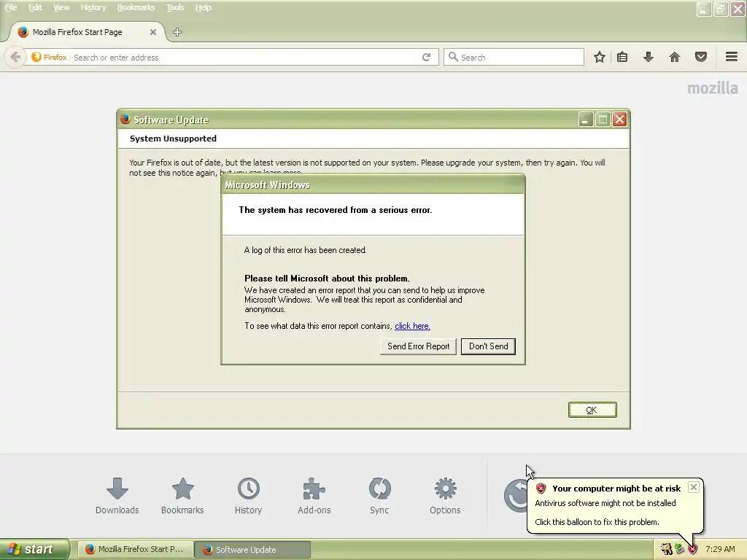Click Send Error Report button
This screenshot has height=560, width=747.
click(418, 346)
